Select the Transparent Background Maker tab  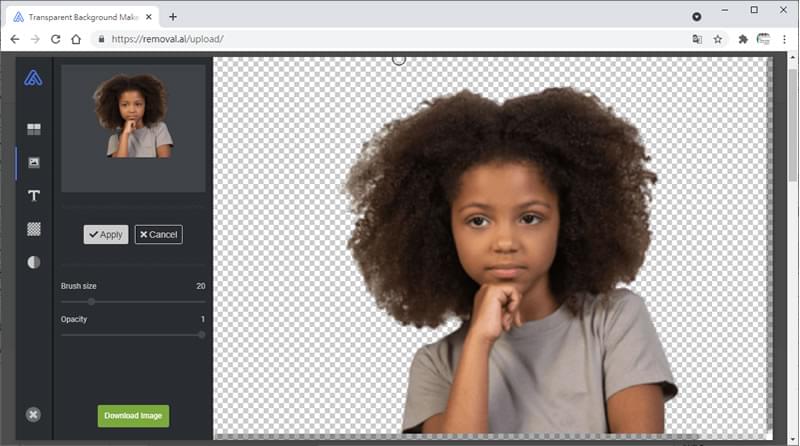pos(80,16)
